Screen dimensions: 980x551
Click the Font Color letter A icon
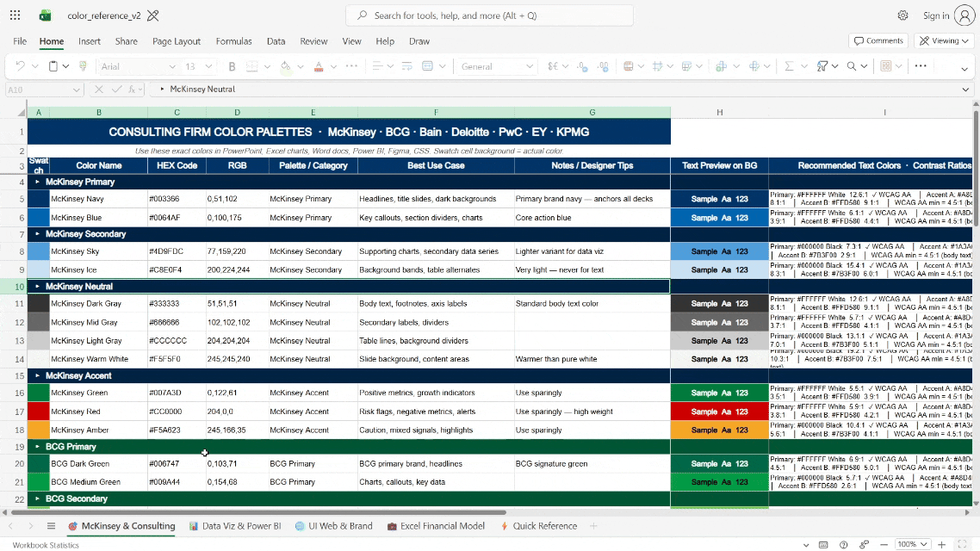point(319,66)
